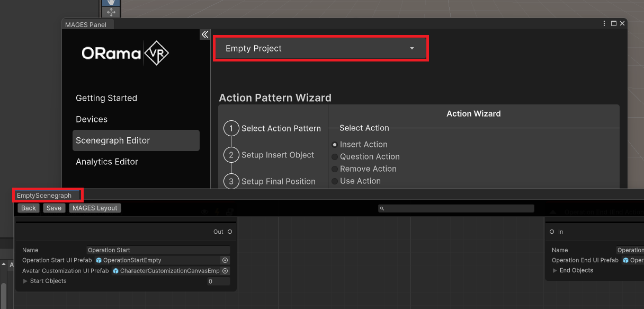Image resolution: width=644 pixels, height=309 pixels.
Task: Click the Select Action group label
Action: pyautogui.click(x=364, y=128)
